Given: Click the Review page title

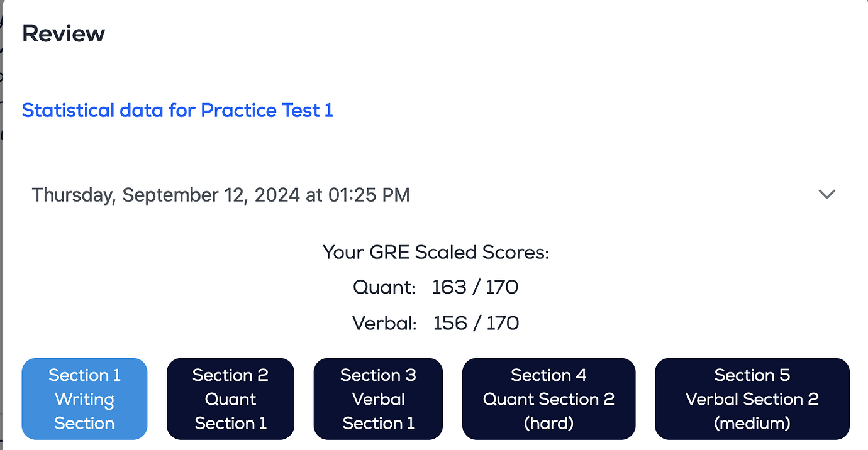Looking at the screenshot, I should click(x=63, y=33).
